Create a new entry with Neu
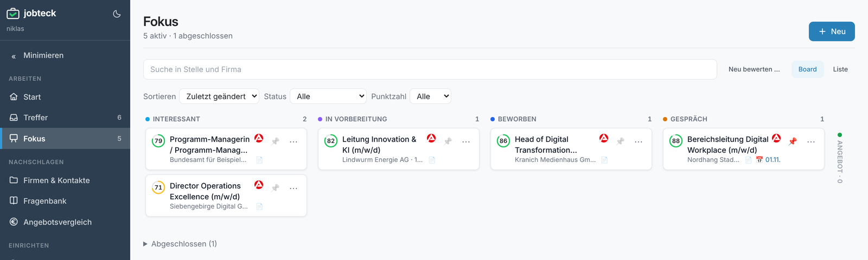The image size is (868, 260). (832, 31)
